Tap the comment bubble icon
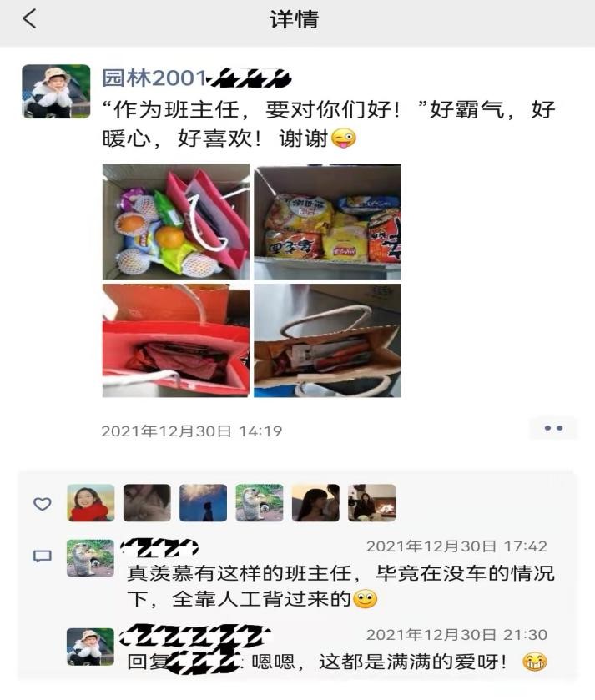The image size is (595, 700). (43, 556)
